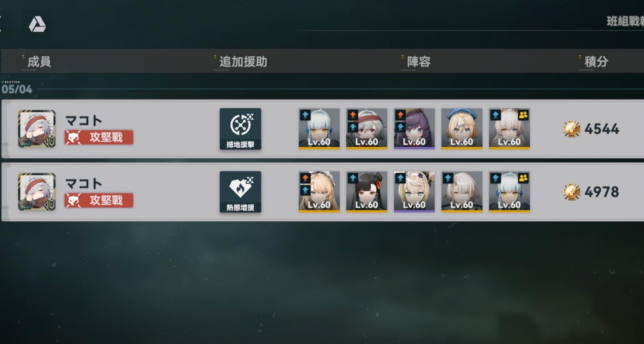Select マコト's avatar in the 4544 row
The width and height of the screenshot is (644, 344).
(37, 129)
